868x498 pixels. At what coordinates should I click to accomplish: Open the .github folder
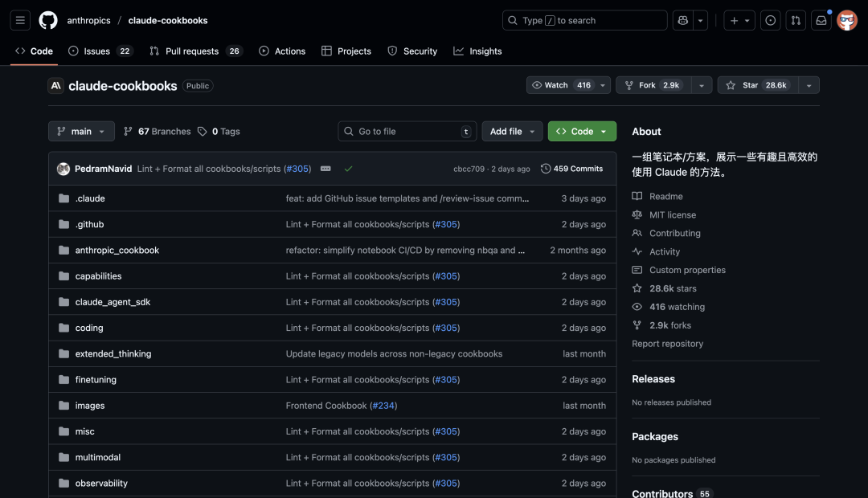point(90,224)
